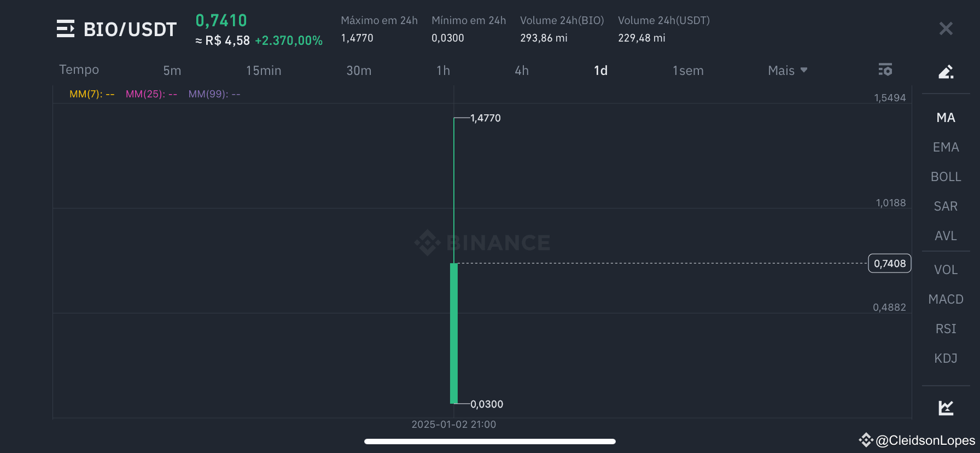Toggle the MA indicator
The height and width of the screenshot is (453, 980).
click(x=946, y=118)
